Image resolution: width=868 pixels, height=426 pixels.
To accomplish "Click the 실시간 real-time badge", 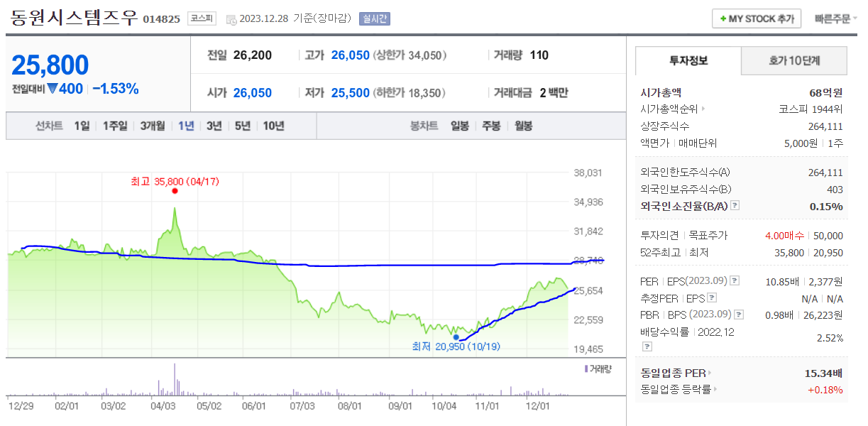I will 374,19.
